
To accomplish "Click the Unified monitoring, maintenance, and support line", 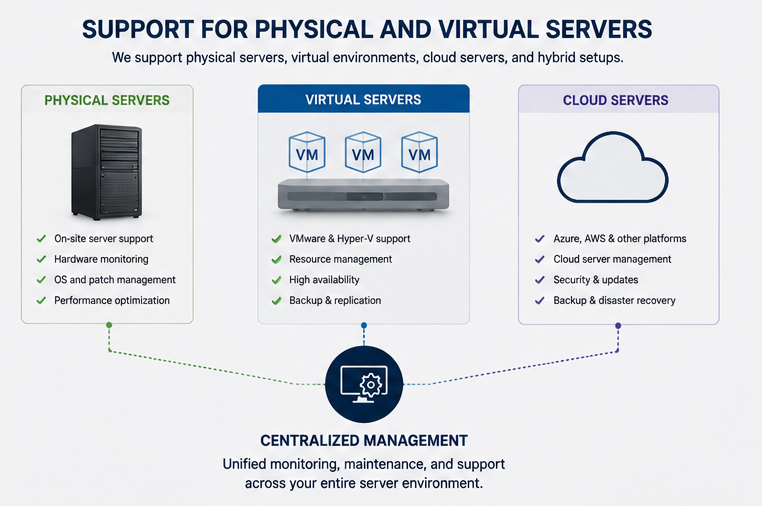I will pos(364,464).
